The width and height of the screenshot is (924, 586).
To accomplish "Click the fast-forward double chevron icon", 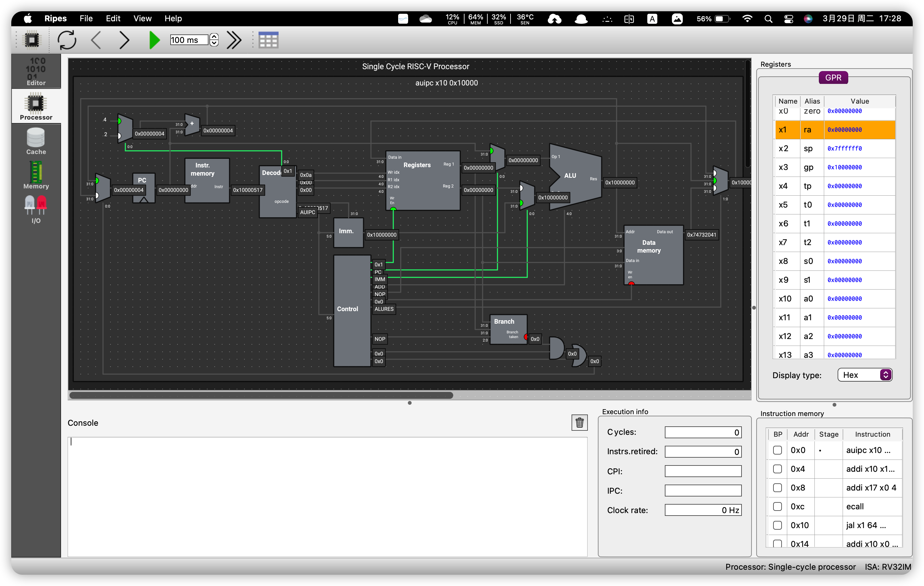I will (234, 40).
